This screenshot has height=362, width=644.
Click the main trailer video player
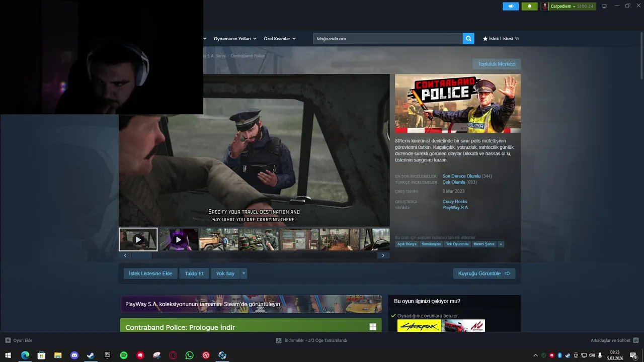254,150
